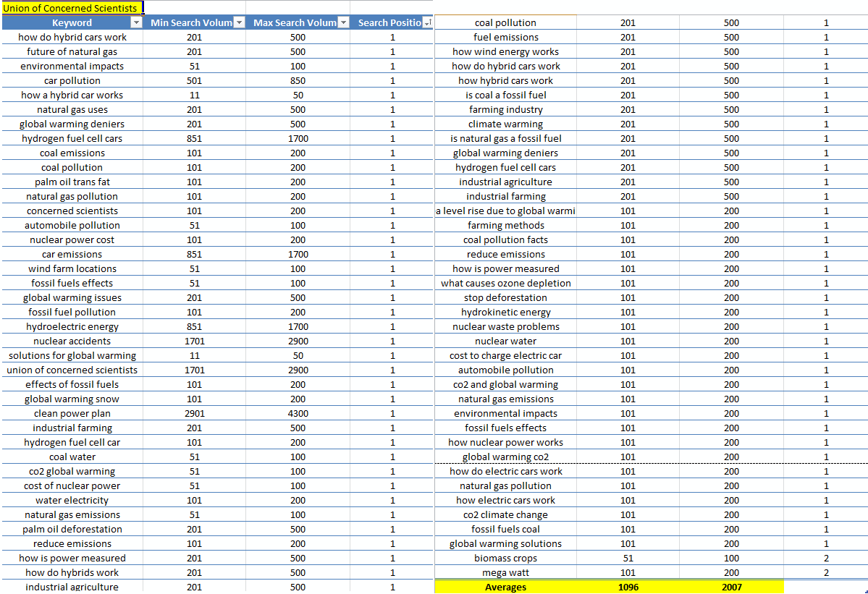Click the 'clean power plan' cell
868x594 pixels.
[72, 413]
